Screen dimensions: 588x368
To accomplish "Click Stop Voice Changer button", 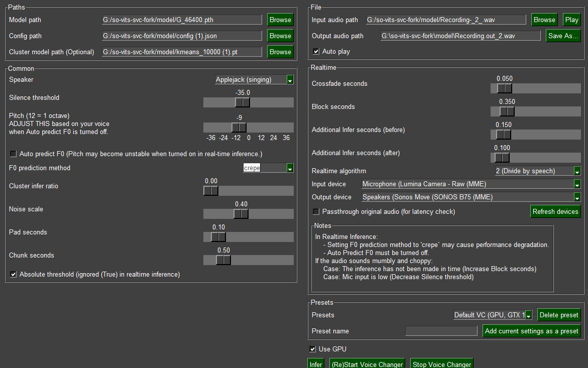I will (442, 364).
